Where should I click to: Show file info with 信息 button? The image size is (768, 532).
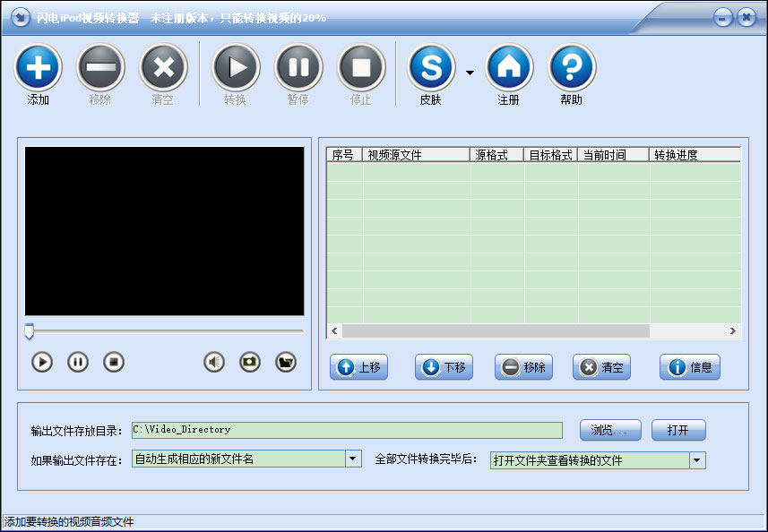click(690, 367)
